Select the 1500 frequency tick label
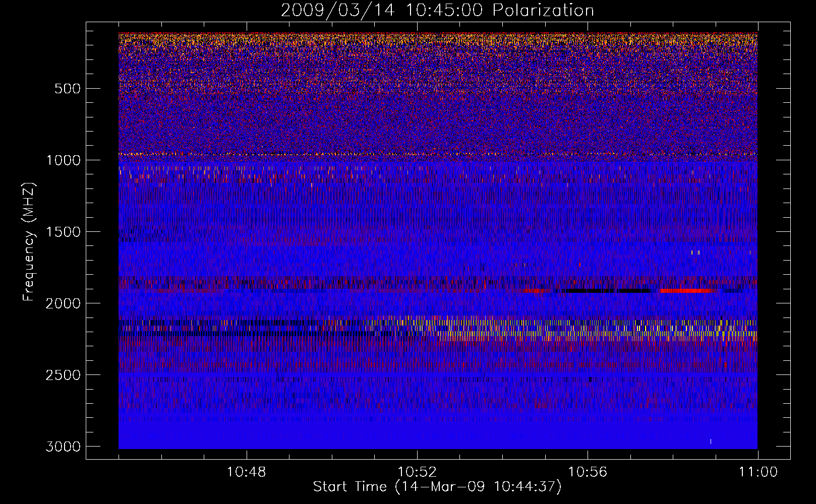 63,232
